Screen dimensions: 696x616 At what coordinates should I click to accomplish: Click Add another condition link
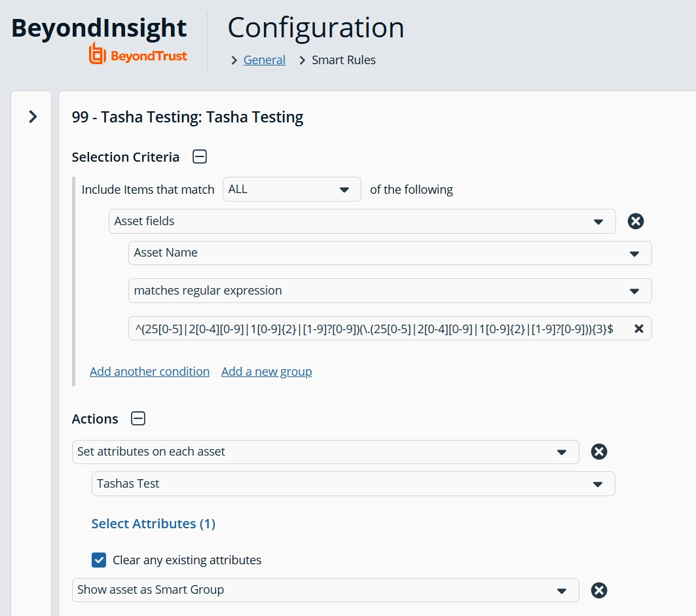pyautogui.click(x=149, y=372)
